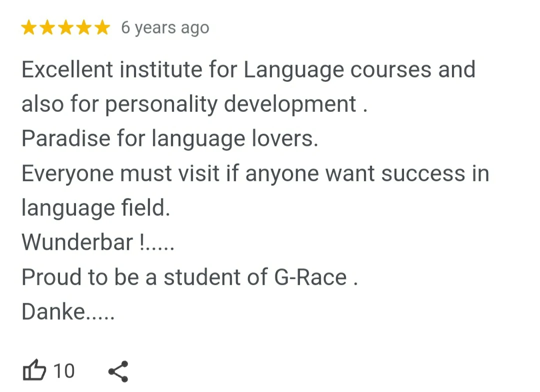
Task: Tap the share icon
Action: point(118,372)
